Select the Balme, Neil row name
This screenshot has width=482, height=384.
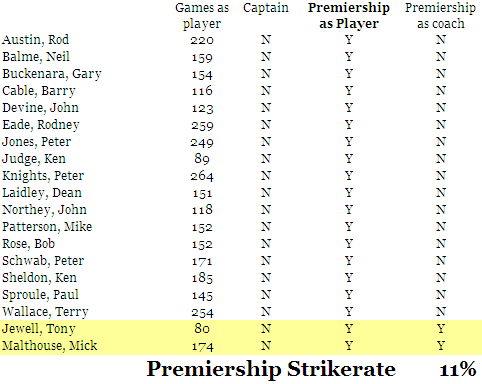coord(36,57)
